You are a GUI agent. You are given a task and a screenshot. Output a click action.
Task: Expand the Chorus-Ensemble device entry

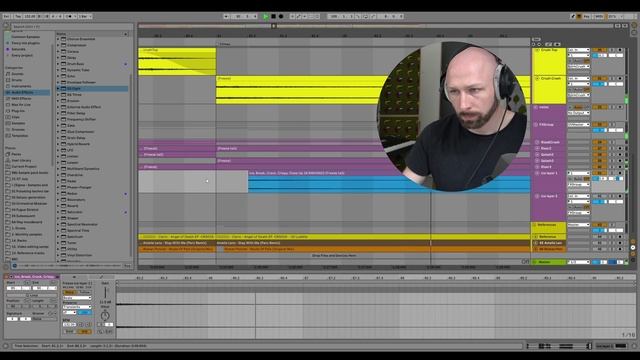tap(58, 39)
